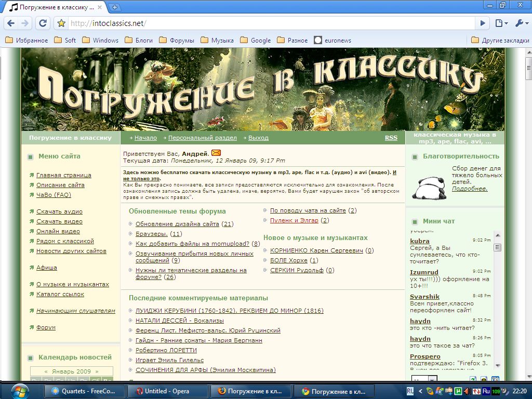Click the browser forward arrow
The width and height of the screenshot is (532, 399).
[25, 23]
